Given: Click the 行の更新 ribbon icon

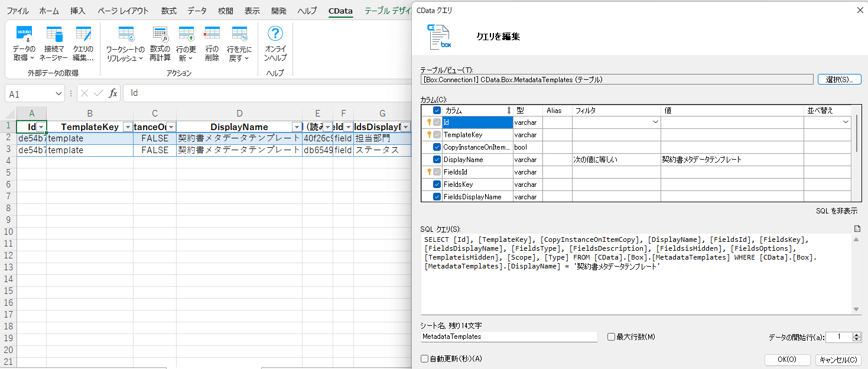Looking at the screenshot, I should (x=186, y=44).
